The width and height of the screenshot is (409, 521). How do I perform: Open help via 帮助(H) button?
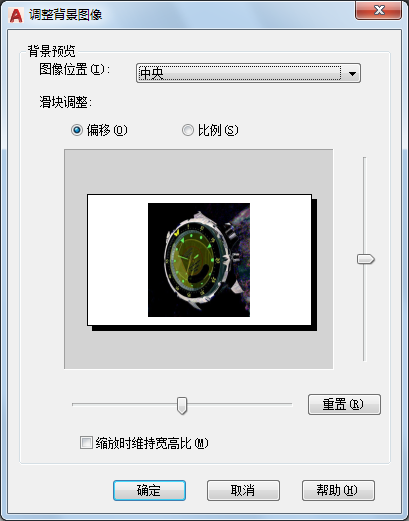click(x=338, y=490)
